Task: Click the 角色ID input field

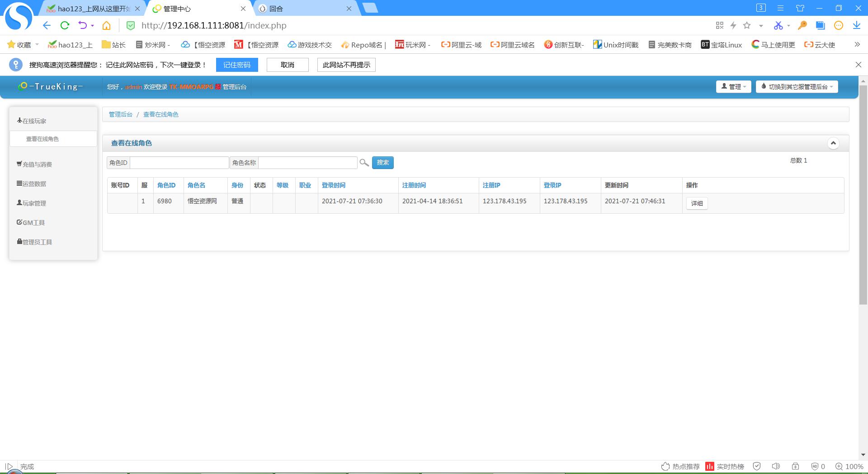Action: click(x=179, y=163)
